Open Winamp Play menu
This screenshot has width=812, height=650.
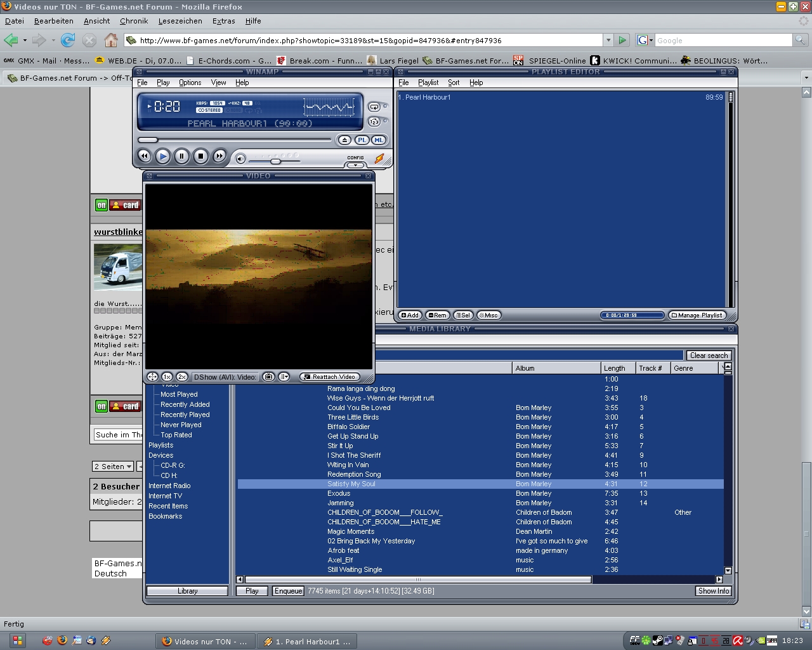[163, 83]
